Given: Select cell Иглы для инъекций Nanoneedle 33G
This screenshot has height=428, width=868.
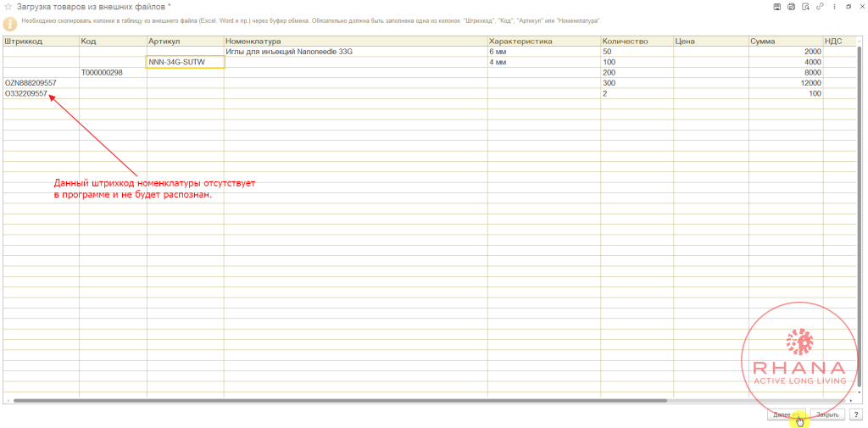Looking at the screenshot, I should pos(355,52).
